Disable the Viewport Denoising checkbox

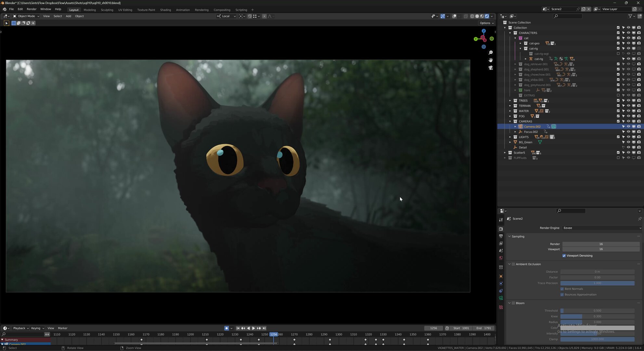click(564, 256)
